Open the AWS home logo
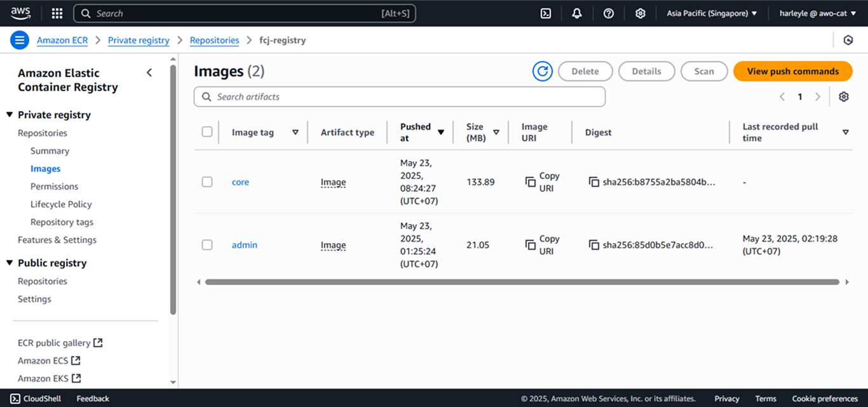 [x=20, y=13]
